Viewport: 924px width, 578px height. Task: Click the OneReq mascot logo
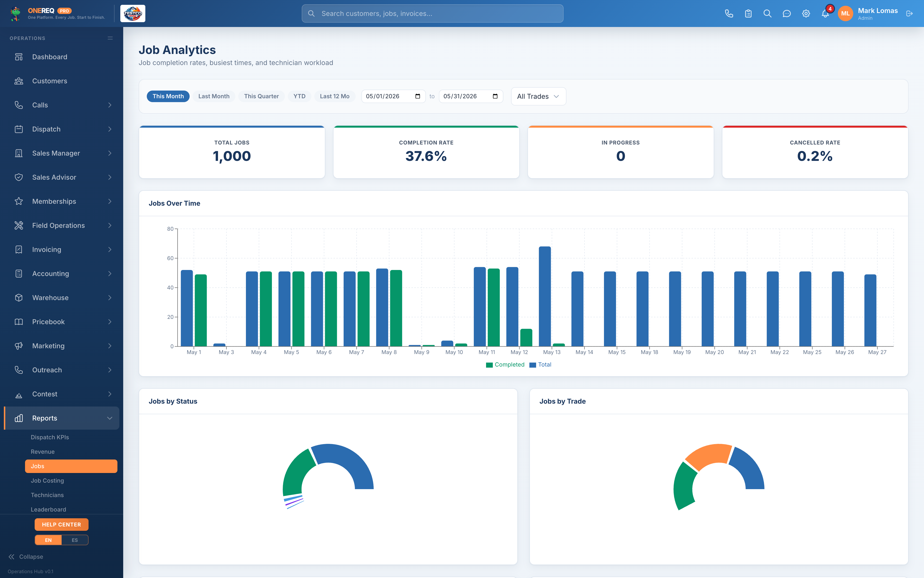tap(15, 14)
